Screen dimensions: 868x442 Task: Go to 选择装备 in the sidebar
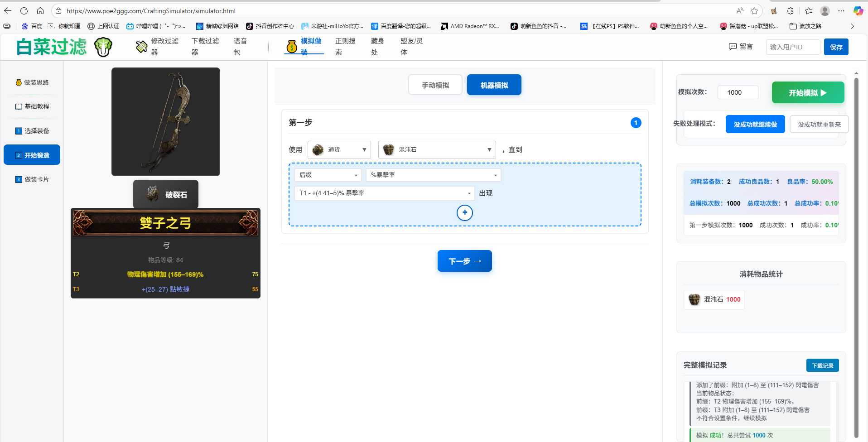point(32,131)
